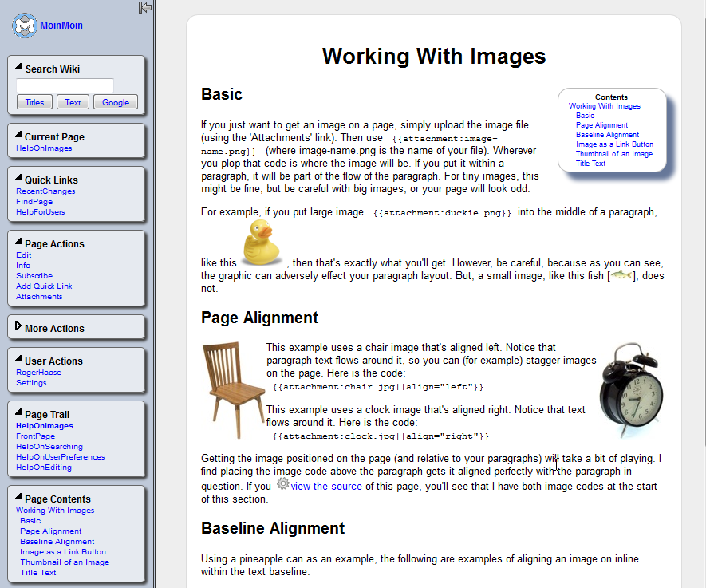Collapse the Page Trail panel
Screen dimensions: 706x588
point(18,413)
